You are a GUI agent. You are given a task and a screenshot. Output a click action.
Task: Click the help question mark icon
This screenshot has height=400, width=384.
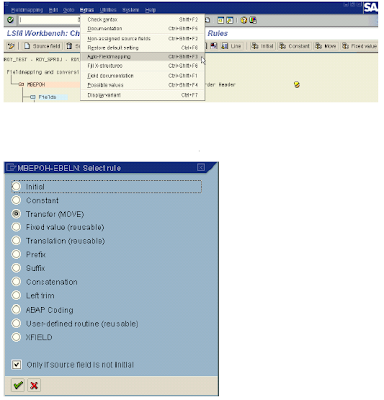[244, 20]
